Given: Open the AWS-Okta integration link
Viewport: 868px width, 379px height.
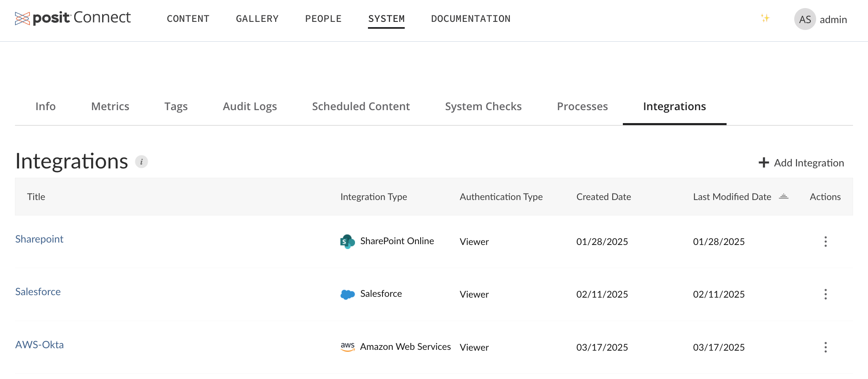Looking at the screenshot, I should pos(39,345).
